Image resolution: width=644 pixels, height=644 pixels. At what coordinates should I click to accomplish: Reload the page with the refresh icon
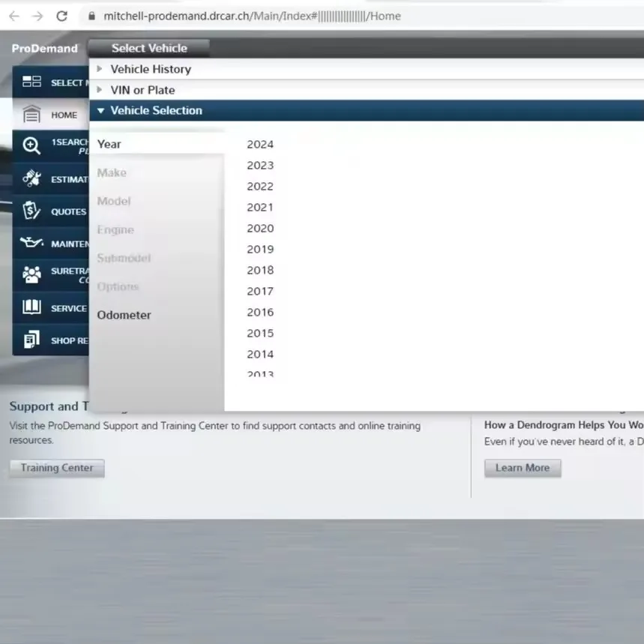click(61, 16)
